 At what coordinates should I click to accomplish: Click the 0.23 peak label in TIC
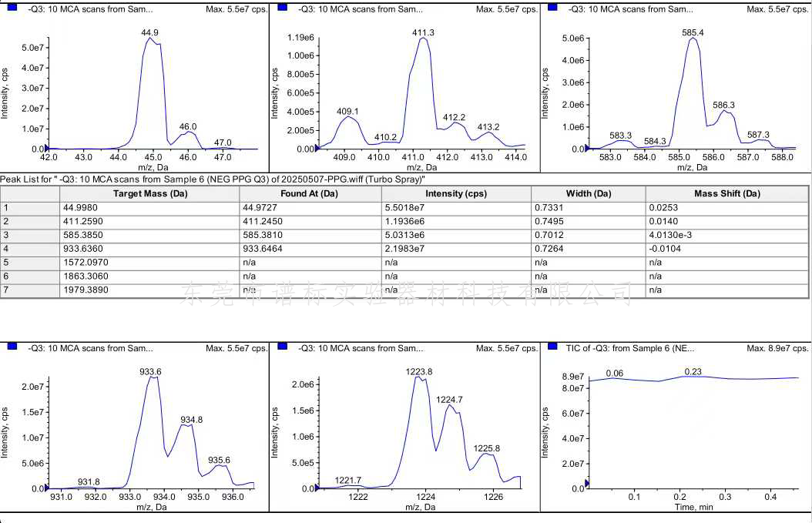tap(693, 371)
